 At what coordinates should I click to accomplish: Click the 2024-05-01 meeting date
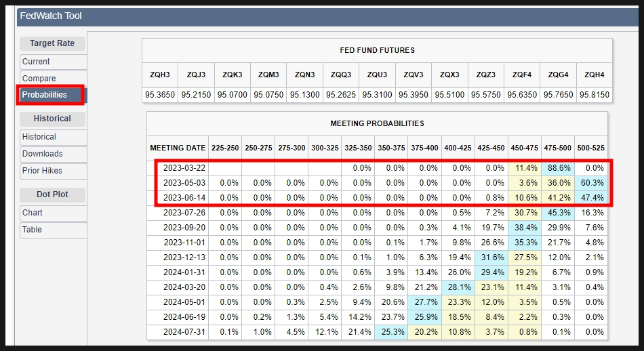tap(184, 302)
